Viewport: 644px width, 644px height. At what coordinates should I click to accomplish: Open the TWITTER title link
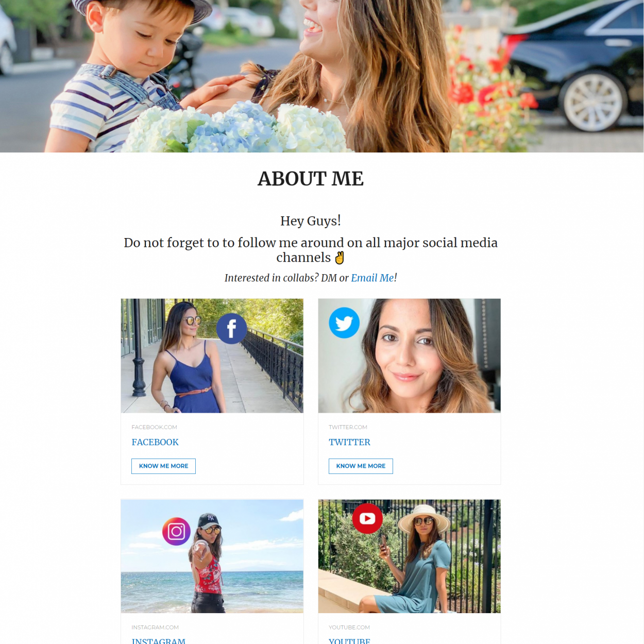click(349, 442)
